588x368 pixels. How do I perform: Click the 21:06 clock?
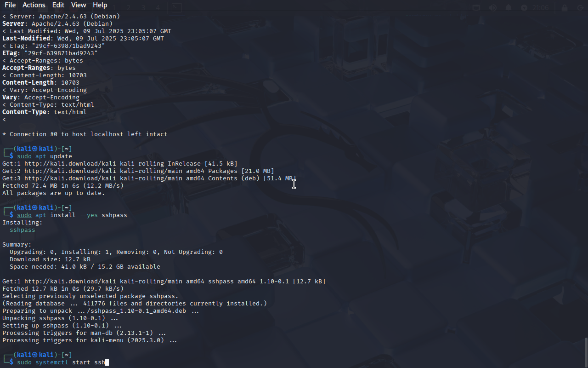click(x=541, y=8)
